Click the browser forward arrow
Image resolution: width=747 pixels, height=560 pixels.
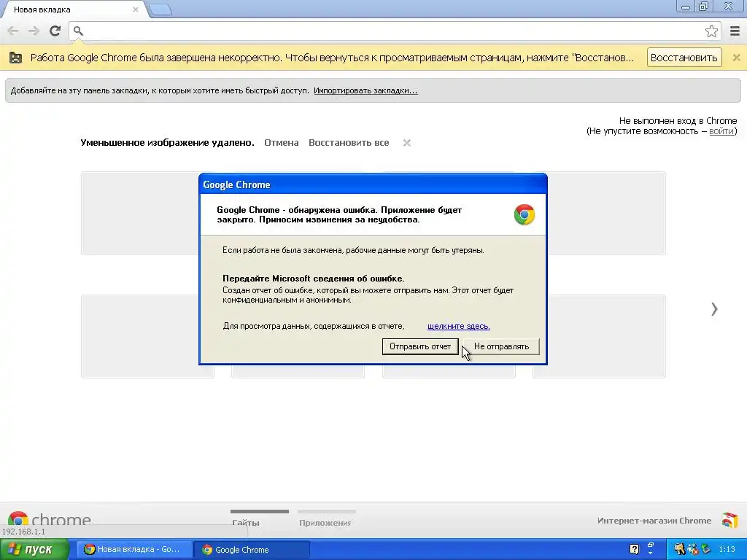(34, 31)
